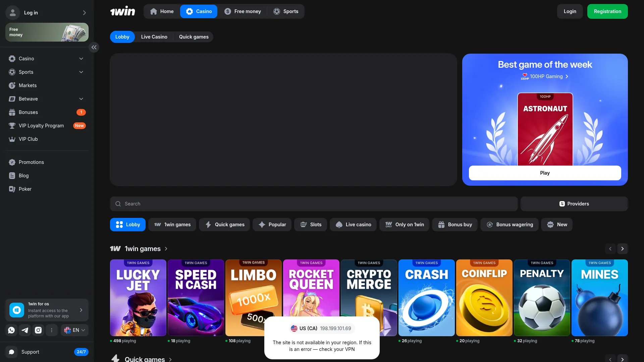Click the lightning icon beside Quick games heading
Image resolution: width=644 pixels, height=362 pixels.
click(x=115, y=359)
